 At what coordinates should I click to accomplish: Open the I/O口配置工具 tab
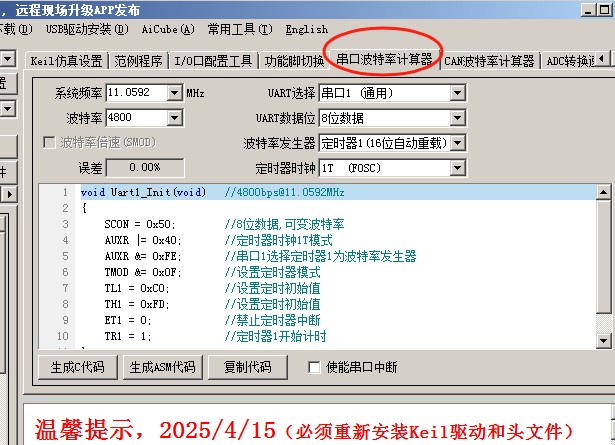(213, 61)
